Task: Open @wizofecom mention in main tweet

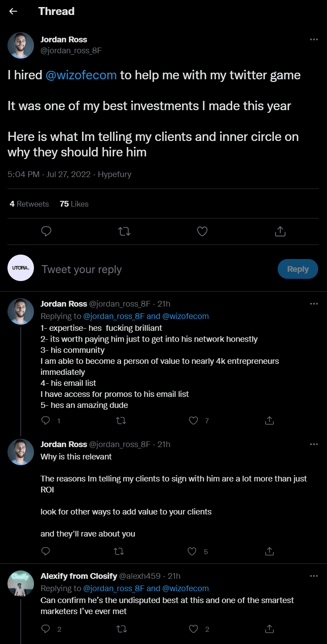Action: pyautogui.click(x=81, y=75)
